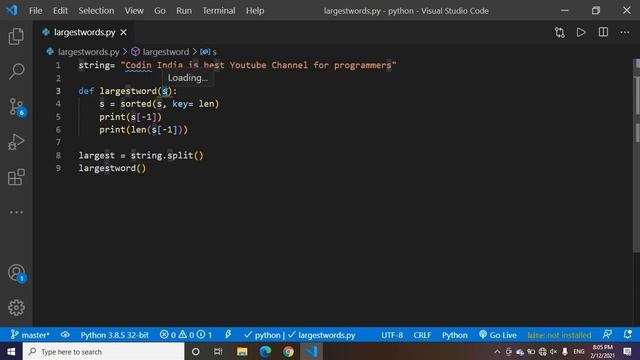This screenshot has height=360, width=640.
Task: Change the UTF-8 file encoding
Action: pos(392,335)
